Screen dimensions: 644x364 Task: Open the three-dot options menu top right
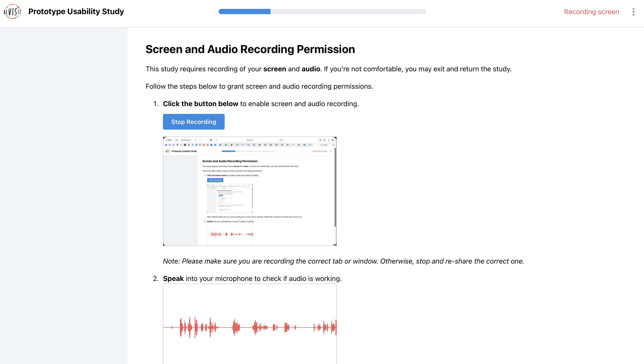pos(633,11)
